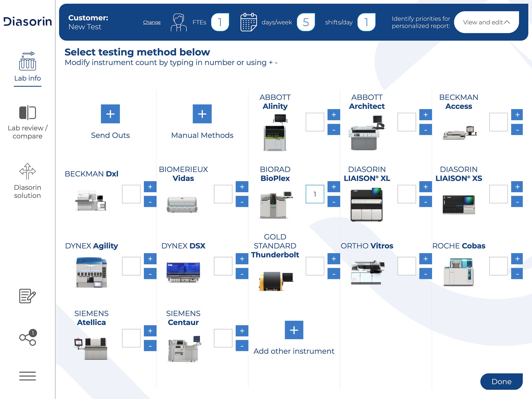The height and width of the screenshot is (399, 532).
Task: Increase Beckman Access instrument count
Action: [x=517, y=115]
